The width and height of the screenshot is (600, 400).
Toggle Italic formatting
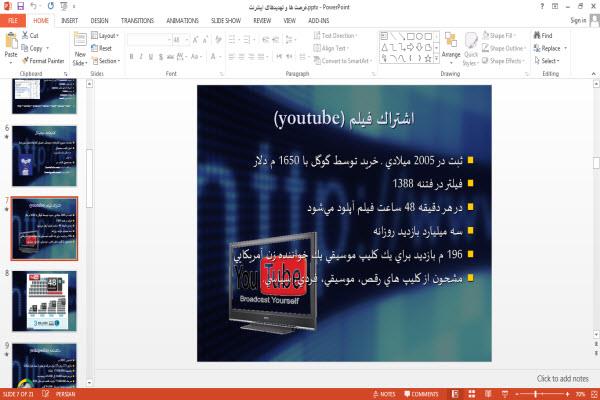click(141, 57)
